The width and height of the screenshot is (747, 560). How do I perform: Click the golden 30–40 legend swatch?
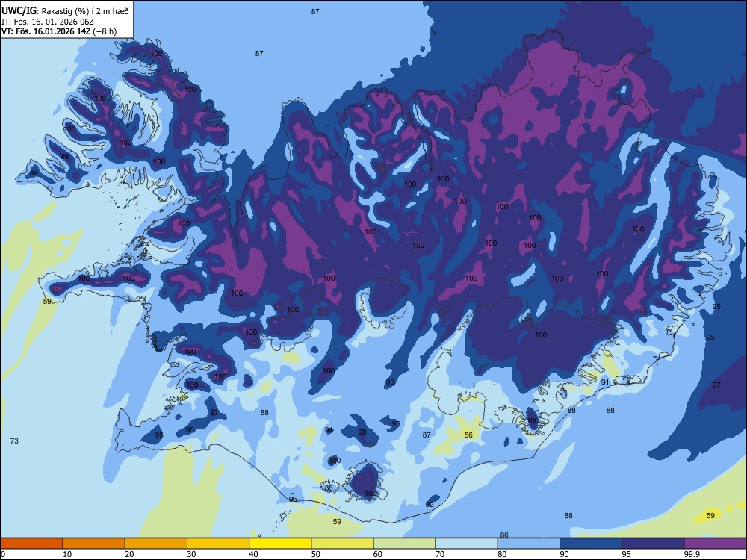point(218,544)
